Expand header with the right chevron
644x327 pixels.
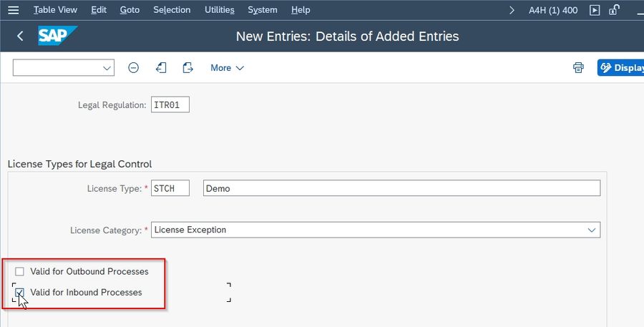tap(512, 10)
